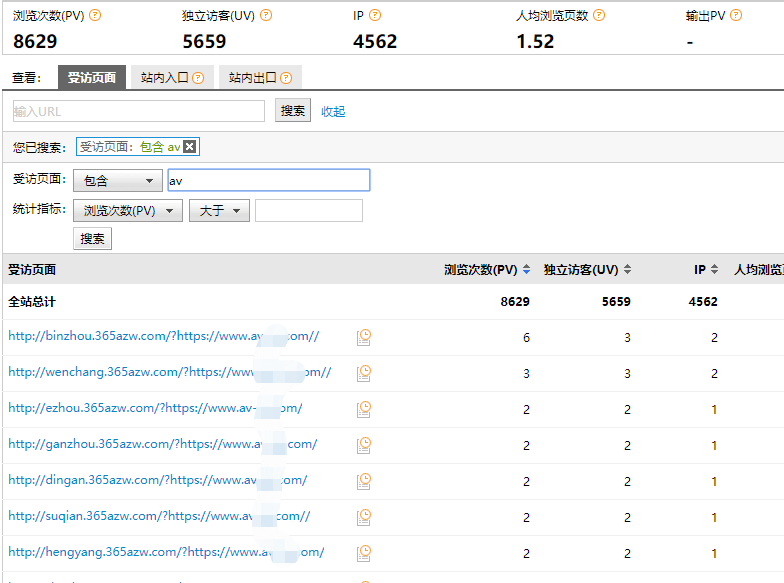784x583 pixels.
Task: Open the help icon beside 人均浏览页数
Action: tap(599, 16)
